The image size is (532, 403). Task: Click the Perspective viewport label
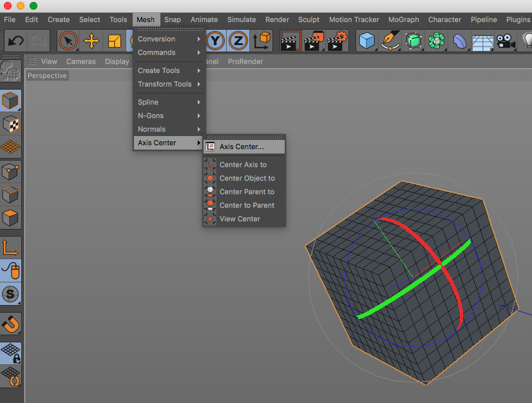[47, 75]
